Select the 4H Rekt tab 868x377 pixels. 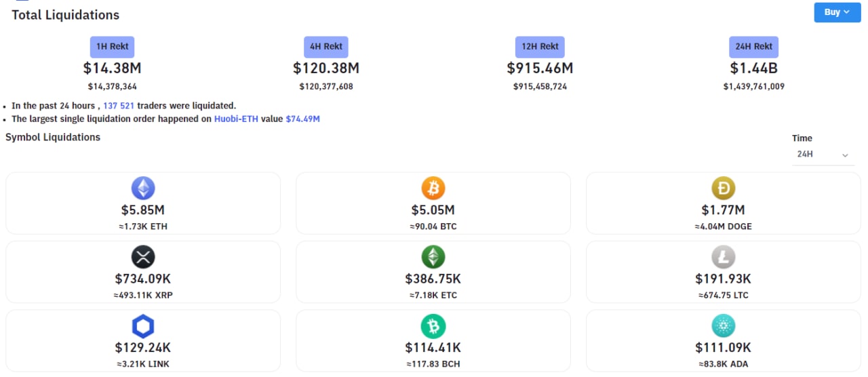[x=326, y=47]
